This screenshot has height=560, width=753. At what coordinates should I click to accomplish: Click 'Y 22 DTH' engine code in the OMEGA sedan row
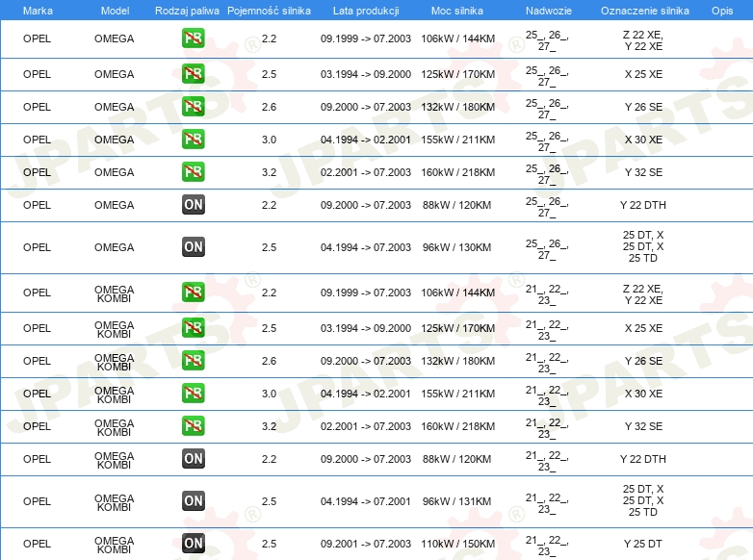coord(643,205)
